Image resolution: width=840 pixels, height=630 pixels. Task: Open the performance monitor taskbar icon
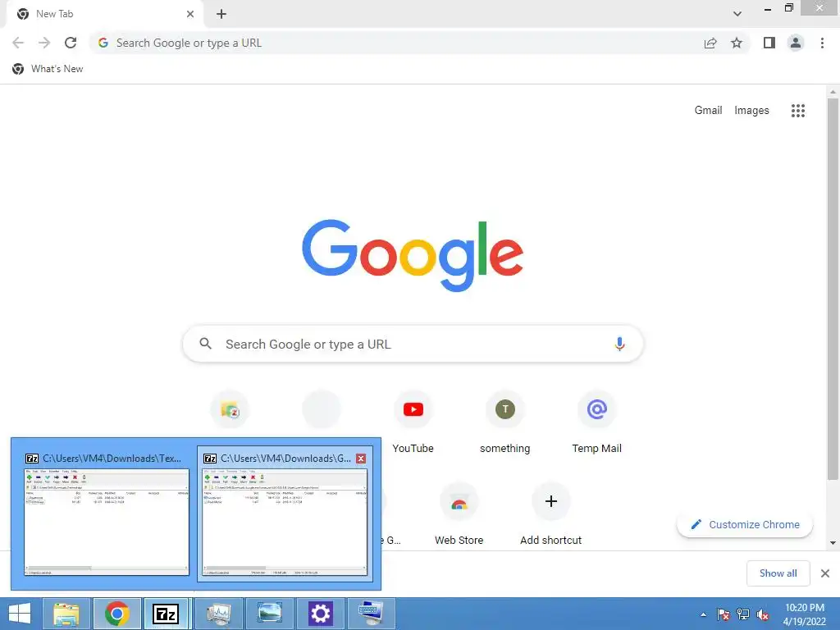click(218, 614)
